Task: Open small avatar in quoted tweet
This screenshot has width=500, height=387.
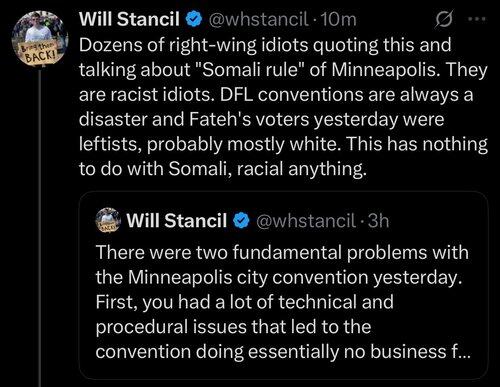Action: [108, 220]
